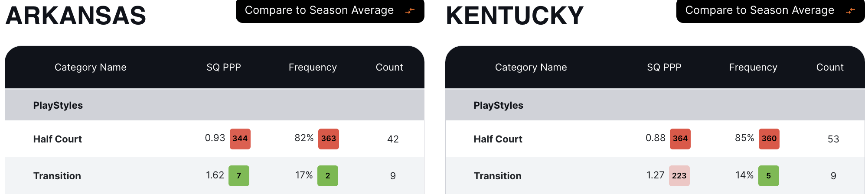Collapse the Kentucky PlayStyles section
Image resolution: width=868 pixels, height=194 pixels.
[x=498, y=105]
